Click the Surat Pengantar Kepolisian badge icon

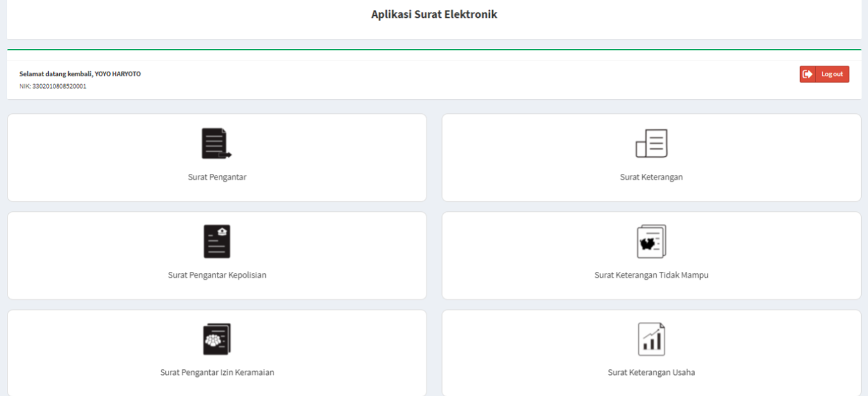[216, 241]
